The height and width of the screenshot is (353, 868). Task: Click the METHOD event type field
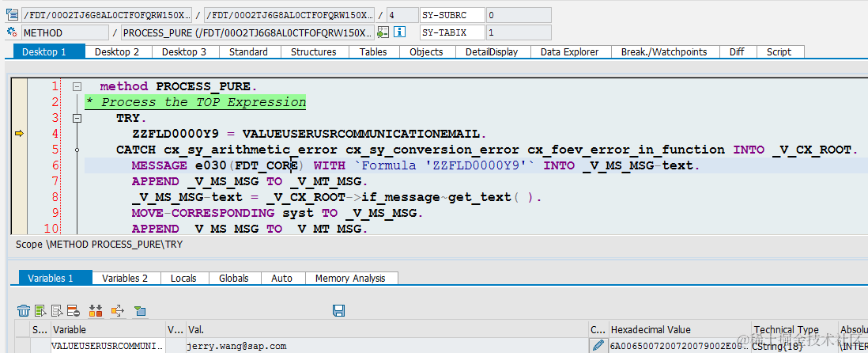(x=66, y=32)
